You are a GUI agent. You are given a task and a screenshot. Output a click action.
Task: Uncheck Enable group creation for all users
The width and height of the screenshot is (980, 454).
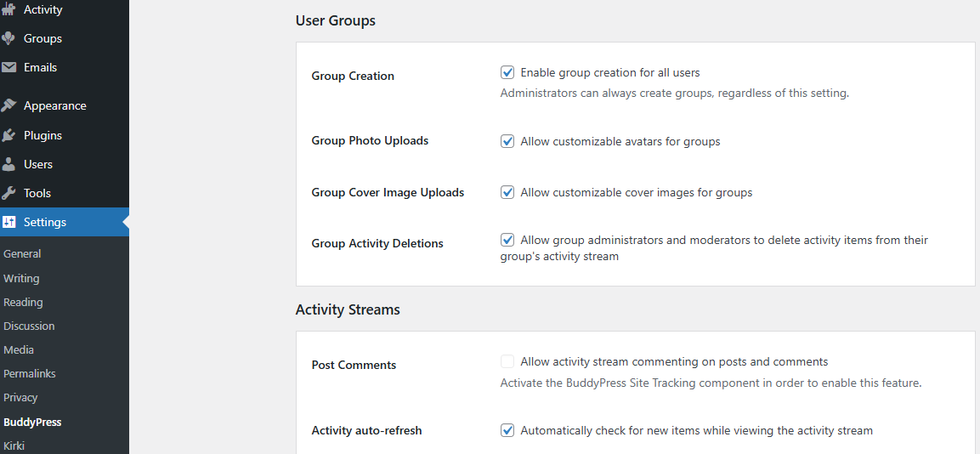[507, 72]
